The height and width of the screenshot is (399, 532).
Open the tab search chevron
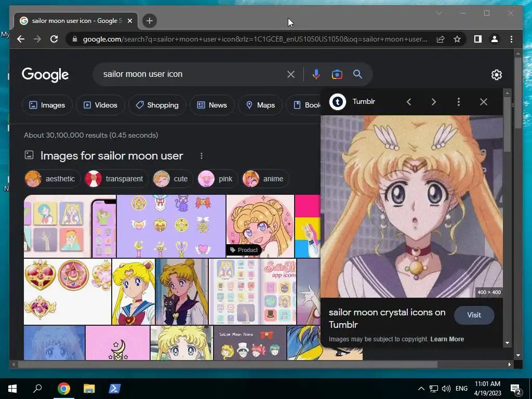pos(438,13)
